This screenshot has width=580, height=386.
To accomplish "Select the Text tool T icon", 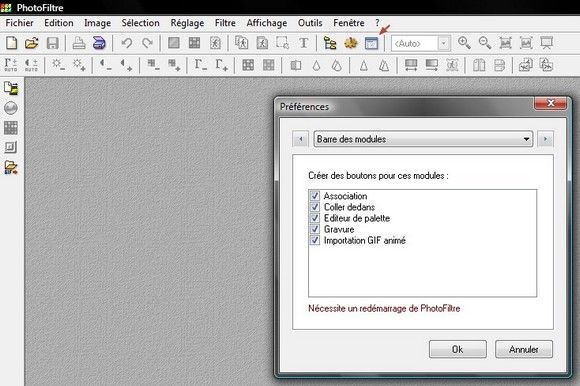I will (x=304, y=43).
